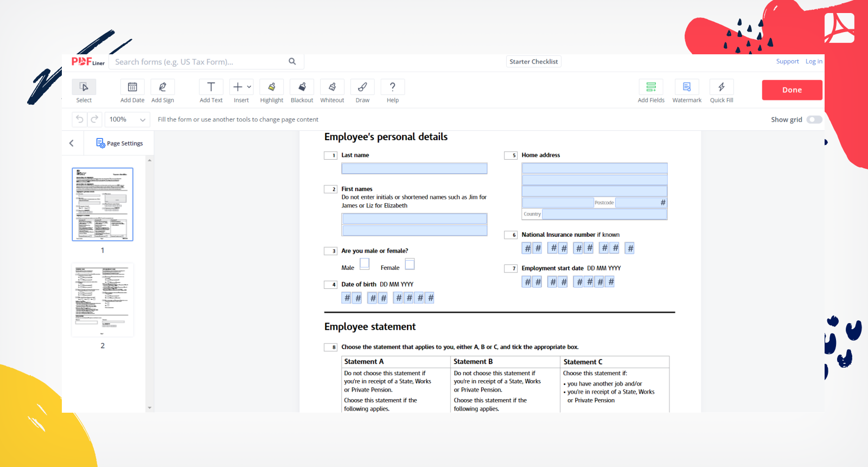Select page 2 thumbnail
Image resolution: width=868 pixels, height=467 pixels.
point(103,300)
